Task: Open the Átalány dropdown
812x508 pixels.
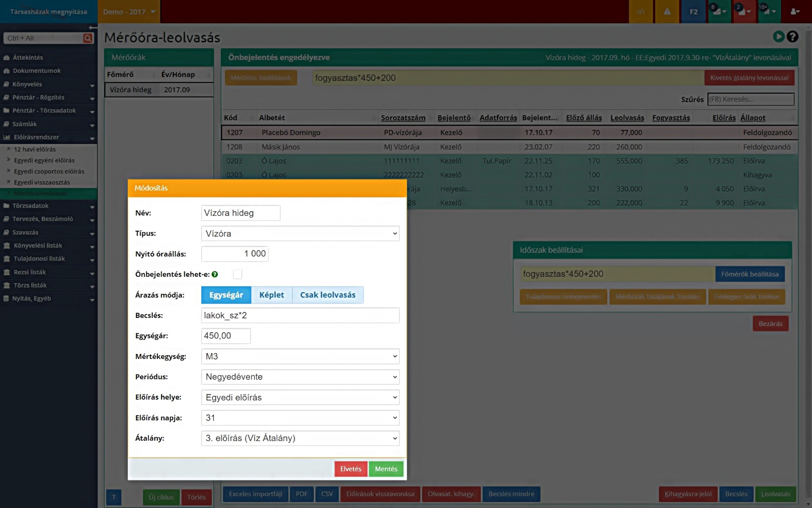Action: (x=300, y=438)
